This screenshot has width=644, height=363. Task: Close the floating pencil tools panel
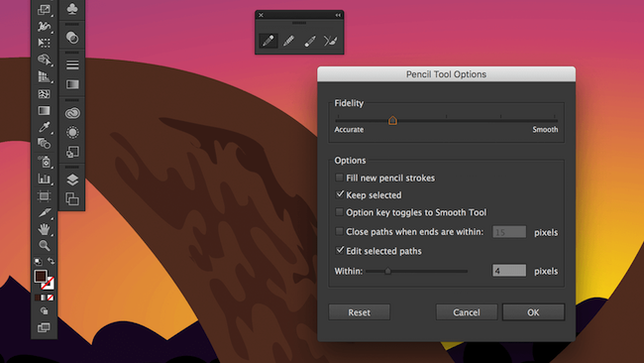[261, 15]
